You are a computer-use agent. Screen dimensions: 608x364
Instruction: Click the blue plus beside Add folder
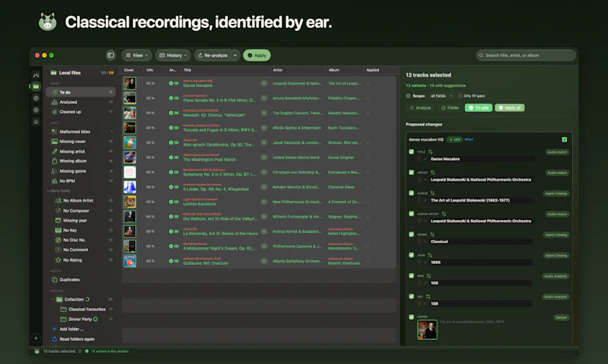54,329
